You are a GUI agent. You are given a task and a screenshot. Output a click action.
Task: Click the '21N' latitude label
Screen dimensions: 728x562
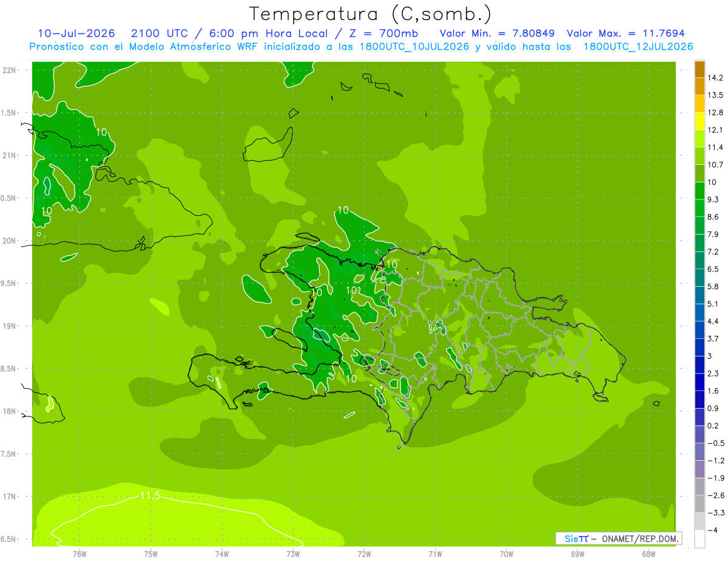coord(10,155)
